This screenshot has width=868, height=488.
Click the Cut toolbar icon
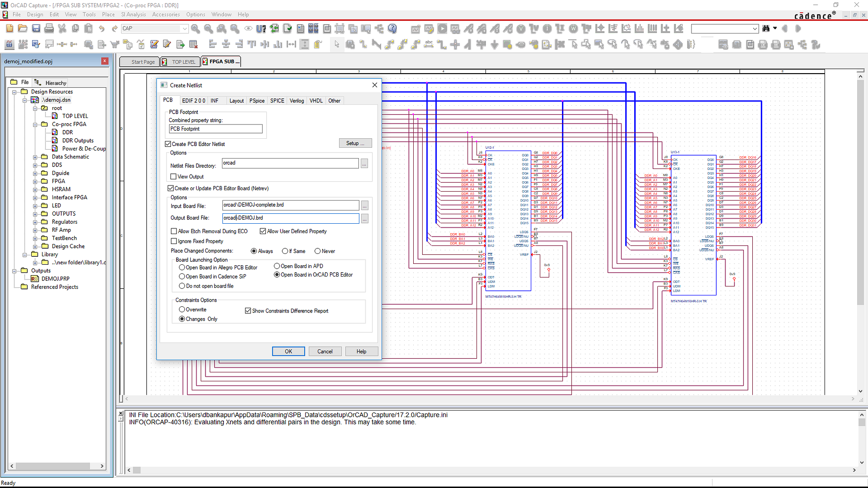coord(62,28)
